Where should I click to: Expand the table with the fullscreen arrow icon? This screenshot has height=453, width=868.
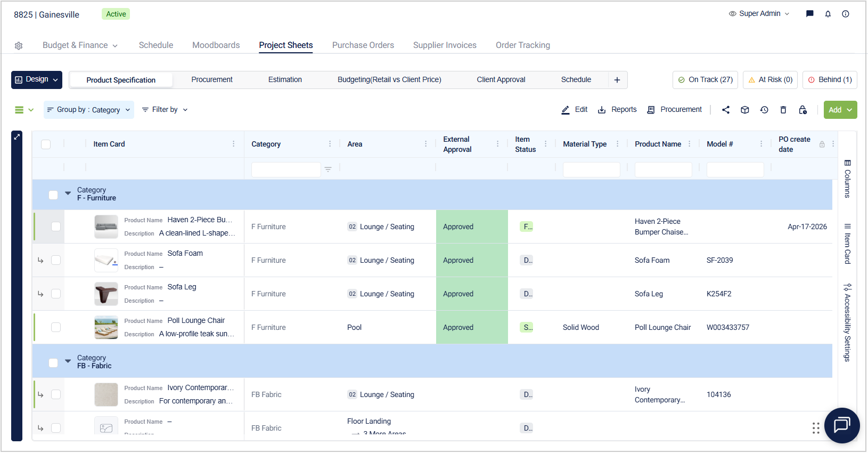tap(17, 137)
